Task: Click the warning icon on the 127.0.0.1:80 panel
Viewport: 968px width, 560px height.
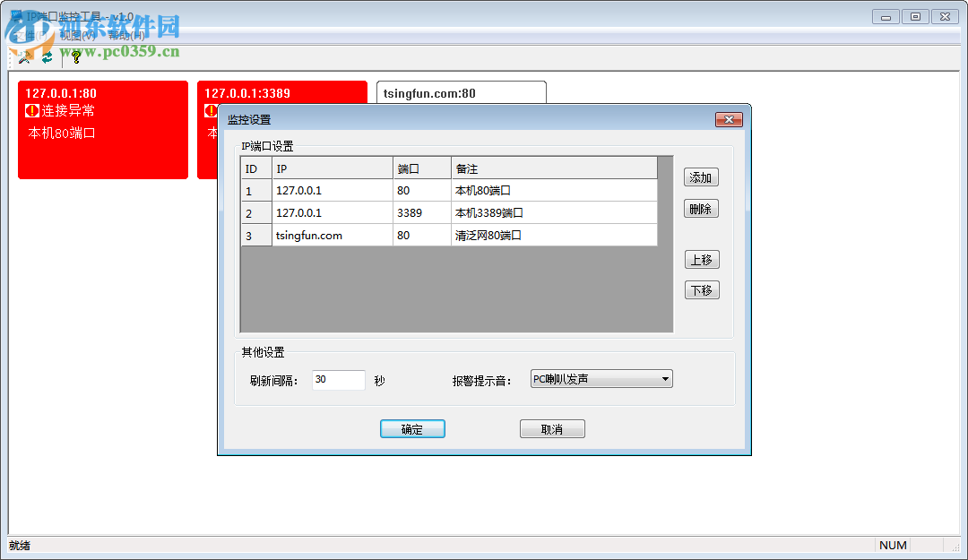Action: [32, 111]
